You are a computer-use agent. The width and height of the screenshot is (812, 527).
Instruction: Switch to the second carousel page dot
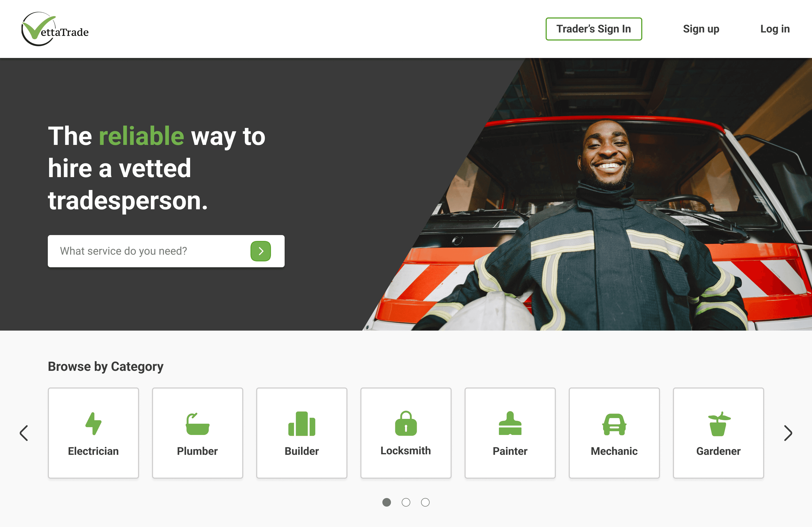pyautogui.click(x=406, y=502)
